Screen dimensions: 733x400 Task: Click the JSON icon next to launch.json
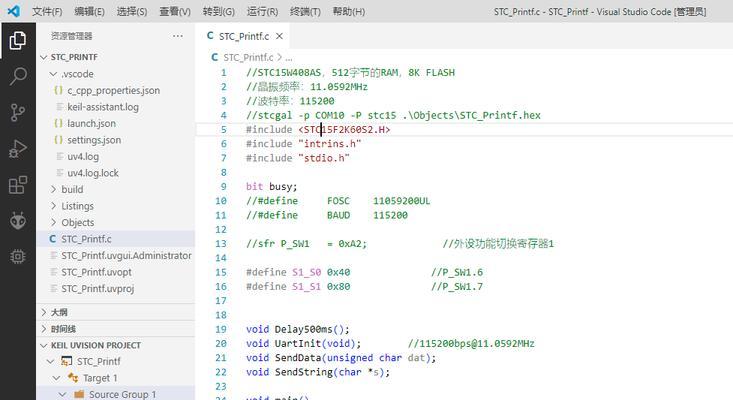pyautogui.click(x=58, y=123)
